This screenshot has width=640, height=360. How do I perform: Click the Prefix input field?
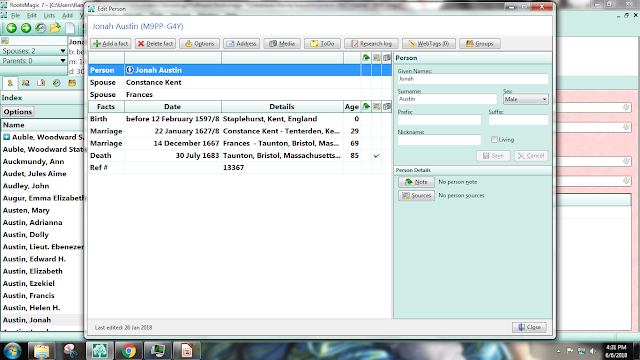[x=439, y=120]
